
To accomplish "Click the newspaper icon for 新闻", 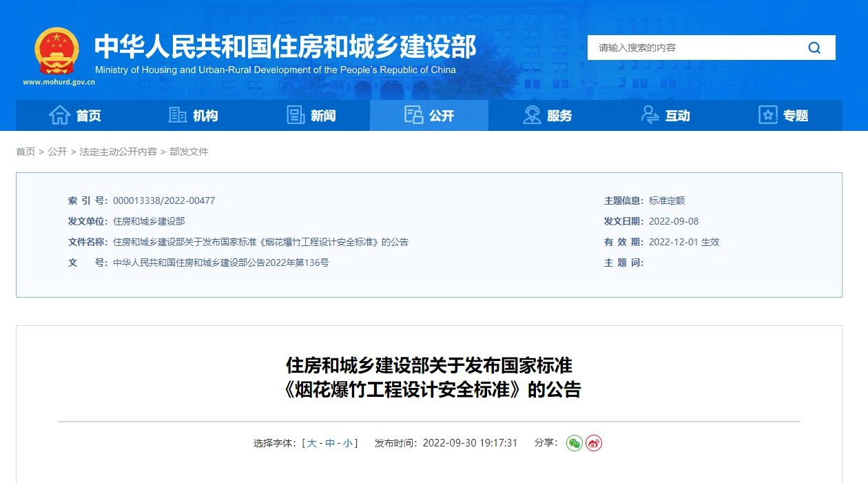I will 296,115.
